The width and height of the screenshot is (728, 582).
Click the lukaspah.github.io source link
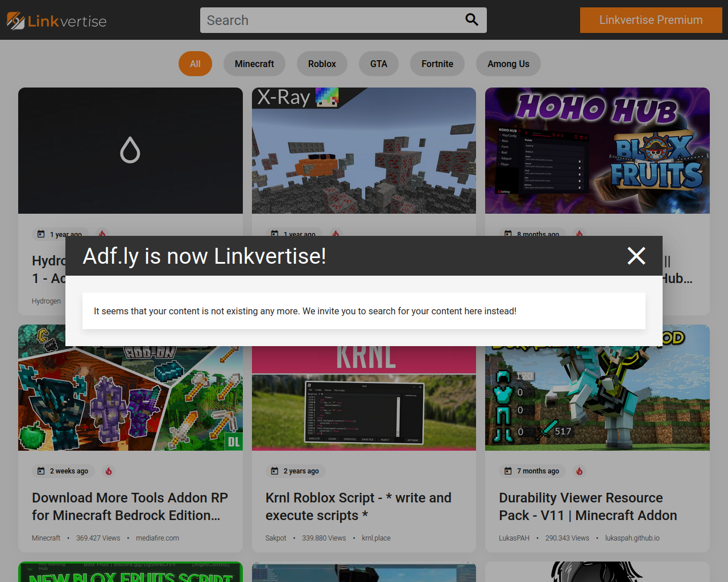tap(632, 538)
